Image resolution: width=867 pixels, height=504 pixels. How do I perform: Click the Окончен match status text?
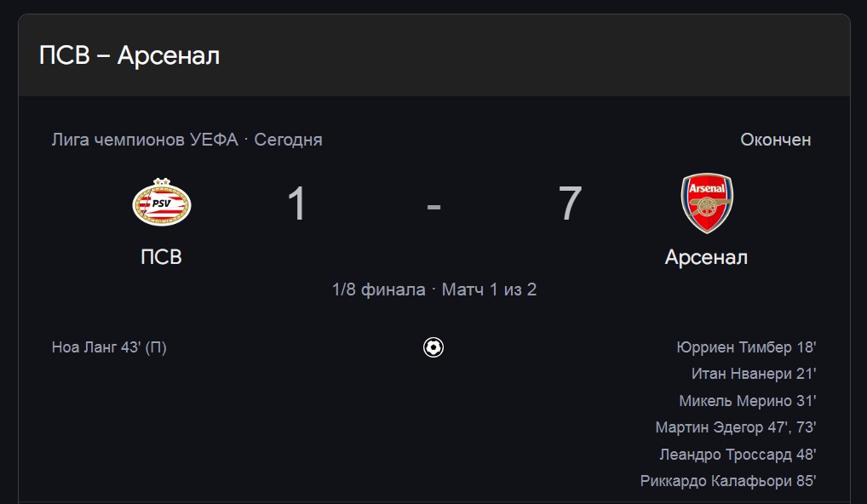[x=776, y=140]
